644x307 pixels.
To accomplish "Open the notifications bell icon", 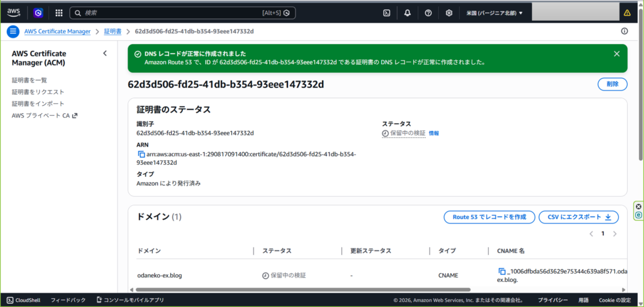I will (x=408, y=13).
